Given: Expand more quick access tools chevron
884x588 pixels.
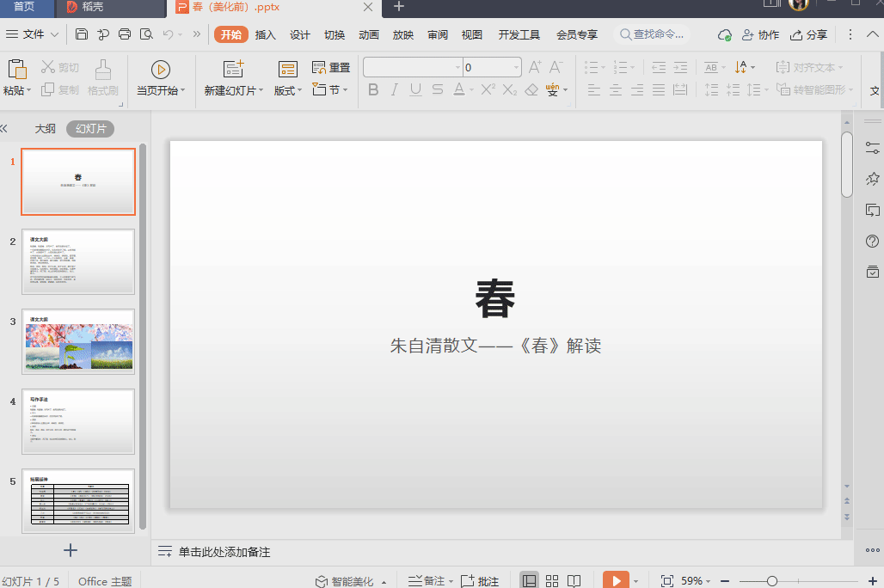Looking at the screenshot, I should pos(197,34).
